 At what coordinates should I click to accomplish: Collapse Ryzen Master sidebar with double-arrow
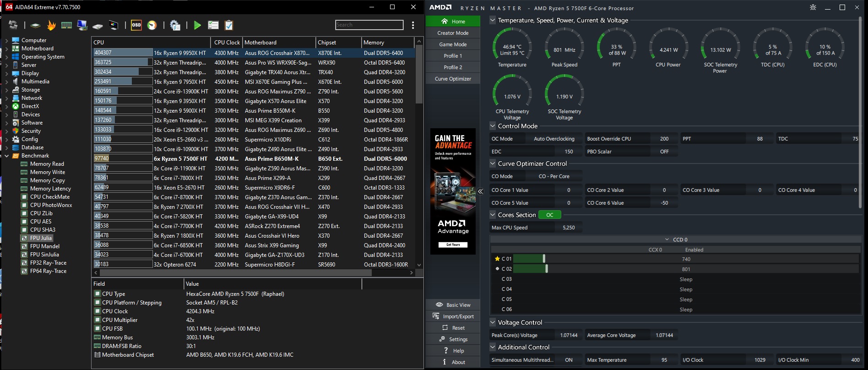pos(480,191)
